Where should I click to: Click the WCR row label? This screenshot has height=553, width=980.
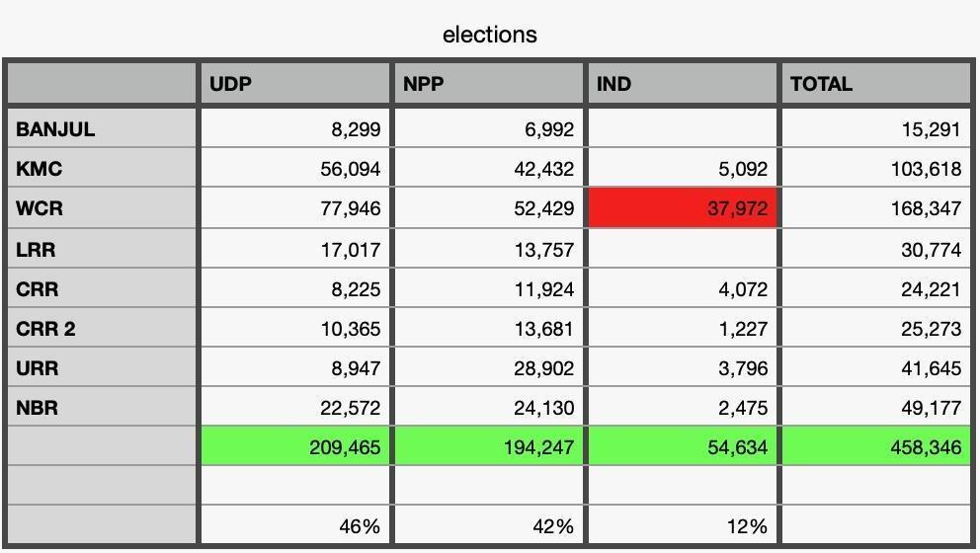pyautogui.click(x=101, y=208)
